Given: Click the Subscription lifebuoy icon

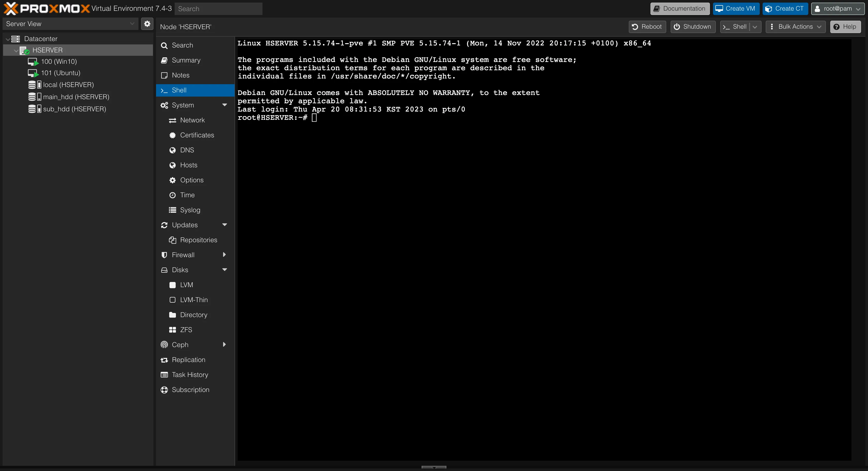Looking at the screenshot, I should click(x=164, y=390).
